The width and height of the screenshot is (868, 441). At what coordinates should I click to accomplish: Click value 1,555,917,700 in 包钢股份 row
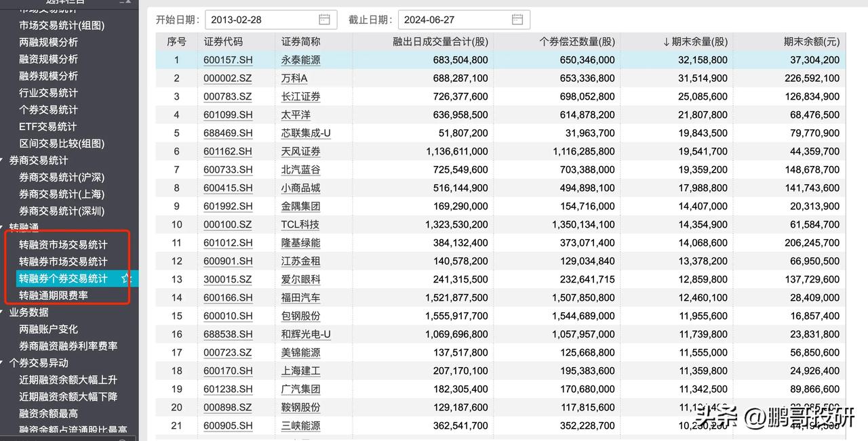(456, 316)
